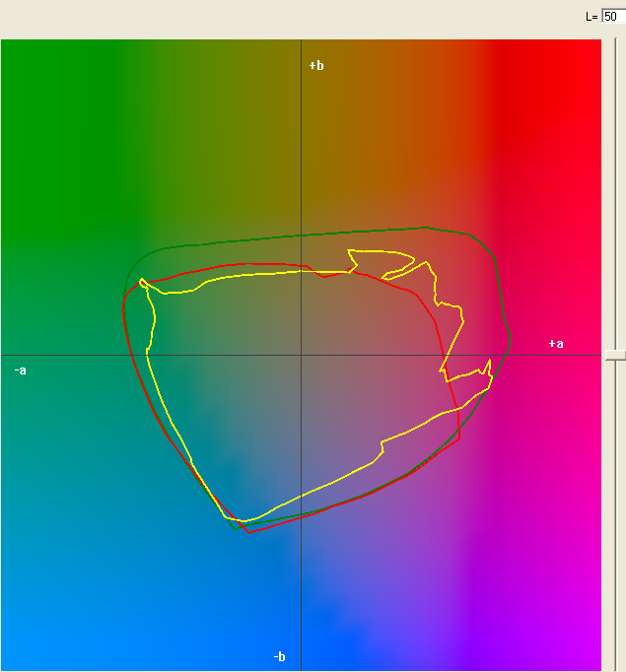
Task: Click the L= label text
Action: 591,17
